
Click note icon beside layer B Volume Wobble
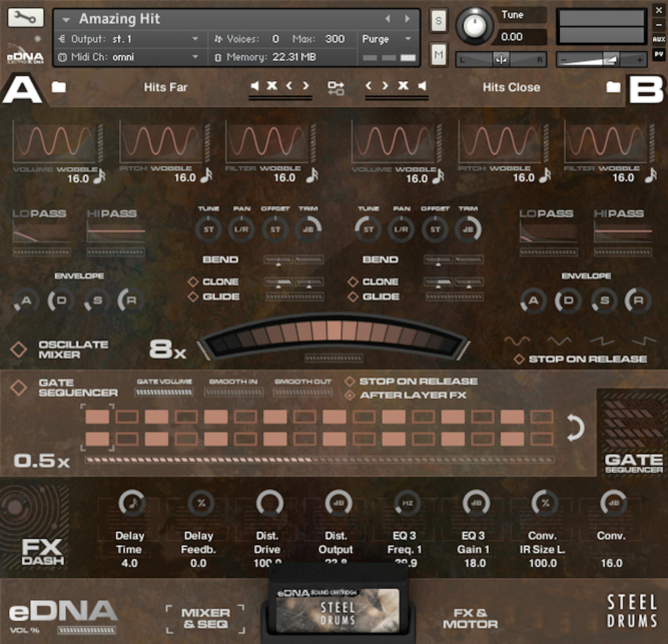[438, 177]
